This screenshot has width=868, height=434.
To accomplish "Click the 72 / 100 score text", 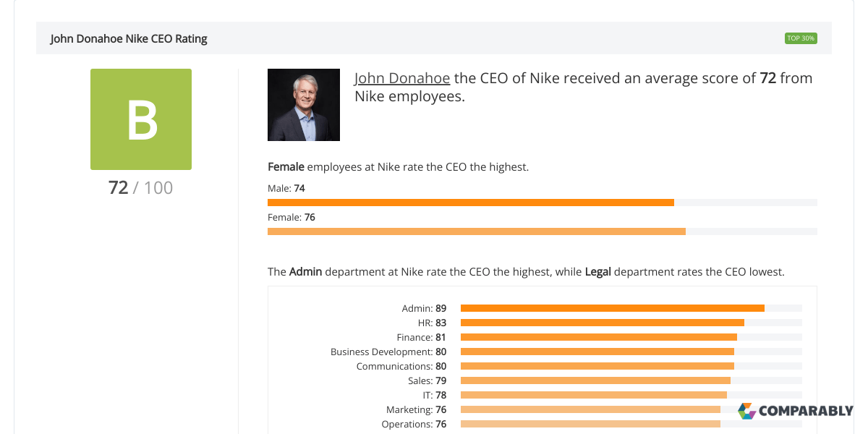I will [141, 187].
